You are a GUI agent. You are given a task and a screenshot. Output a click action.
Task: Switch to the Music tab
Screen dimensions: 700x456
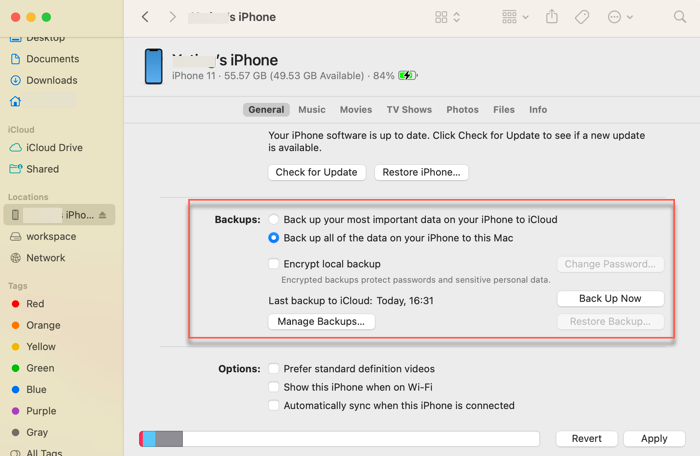point(312,109)
